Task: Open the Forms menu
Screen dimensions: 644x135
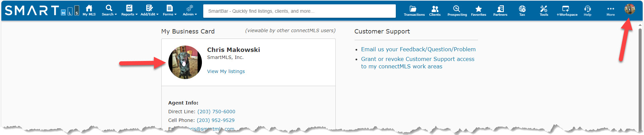Action: [x=169, y=10]
